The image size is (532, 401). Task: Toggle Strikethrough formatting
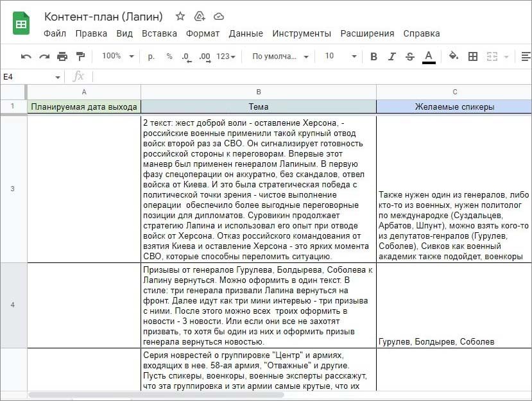tap(410, 56)
